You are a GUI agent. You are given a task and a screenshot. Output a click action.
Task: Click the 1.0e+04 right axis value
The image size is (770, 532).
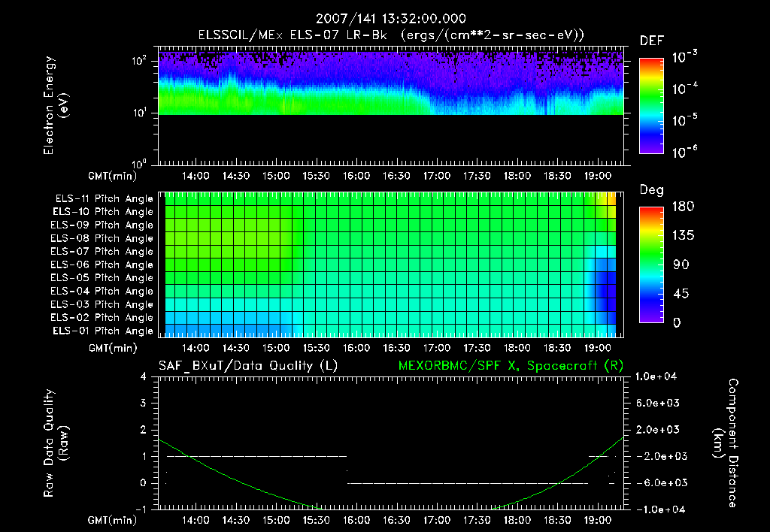pos(656,377)
